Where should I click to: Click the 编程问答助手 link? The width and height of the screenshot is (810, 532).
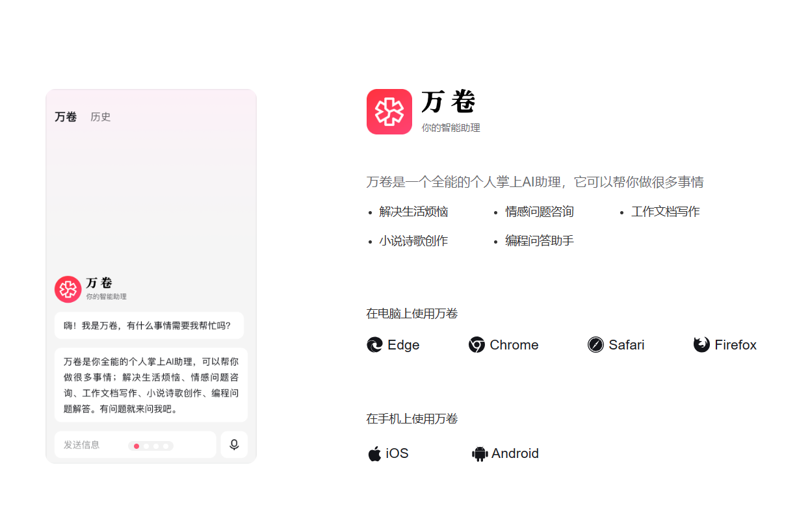tap(540, 240)
